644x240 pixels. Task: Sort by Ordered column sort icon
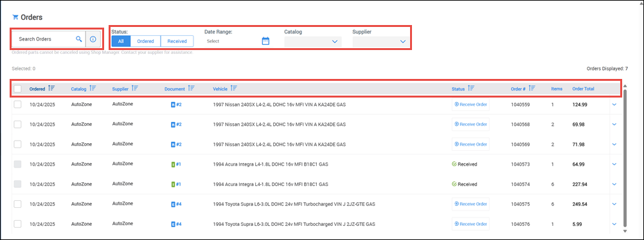(x=52, y=88)
